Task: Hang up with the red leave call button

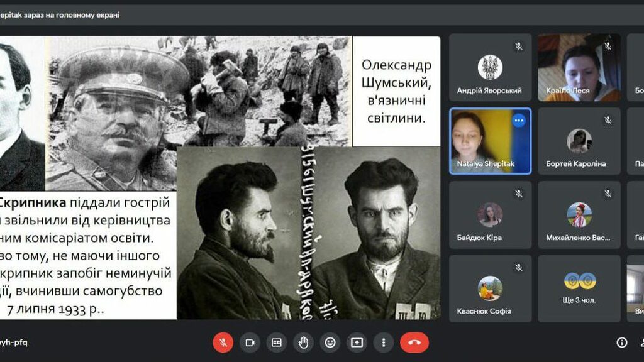Action: (414, 343)
